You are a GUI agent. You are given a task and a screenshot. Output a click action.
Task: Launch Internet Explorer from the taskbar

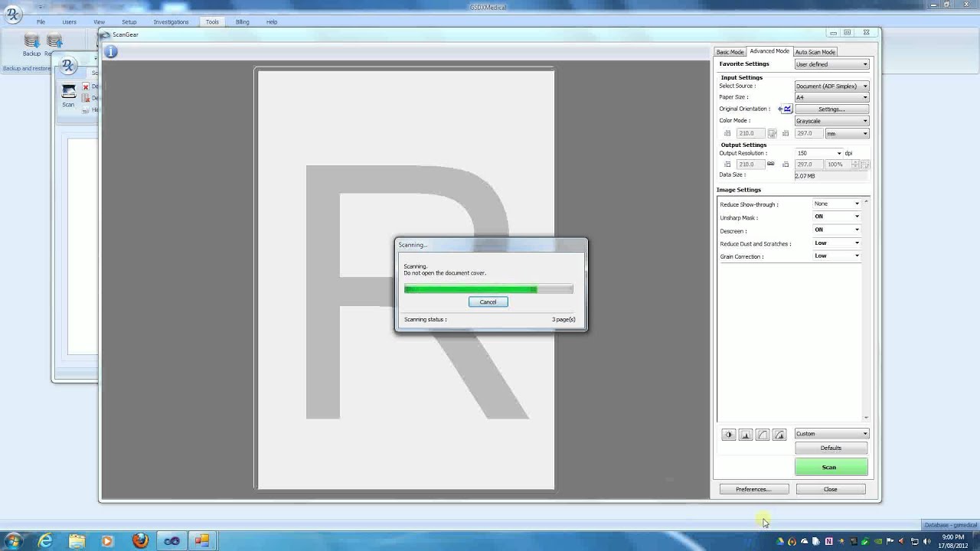(x=45, y=541)
